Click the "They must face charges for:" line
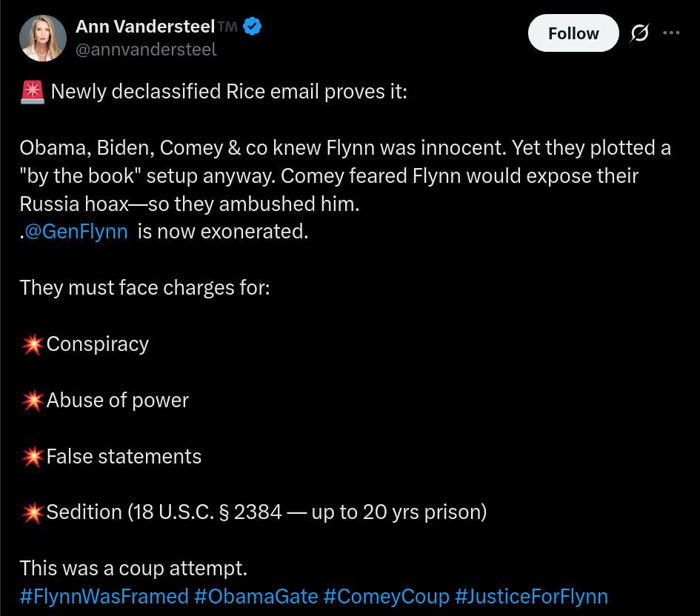This screenshot has width=700, height=616. click(x=144, y=288)
